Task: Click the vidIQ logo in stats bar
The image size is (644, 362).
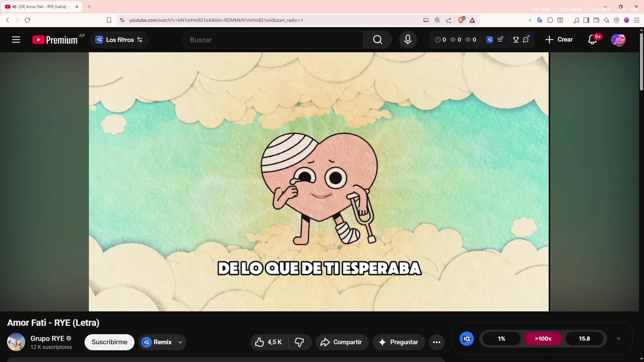Action: tap(466, 338)
